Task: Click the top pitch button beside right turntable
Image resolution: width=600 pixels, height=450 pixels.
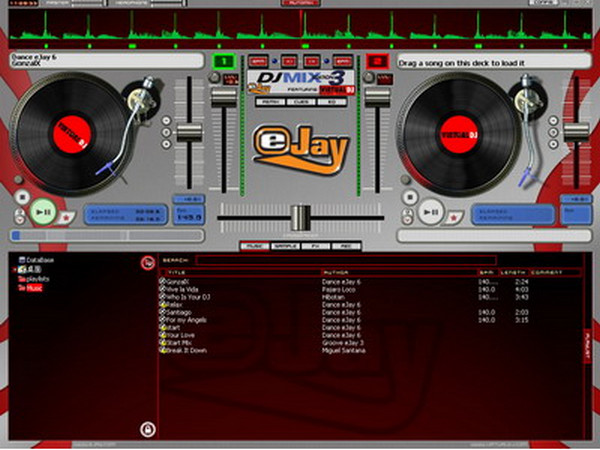Action: 553,121
